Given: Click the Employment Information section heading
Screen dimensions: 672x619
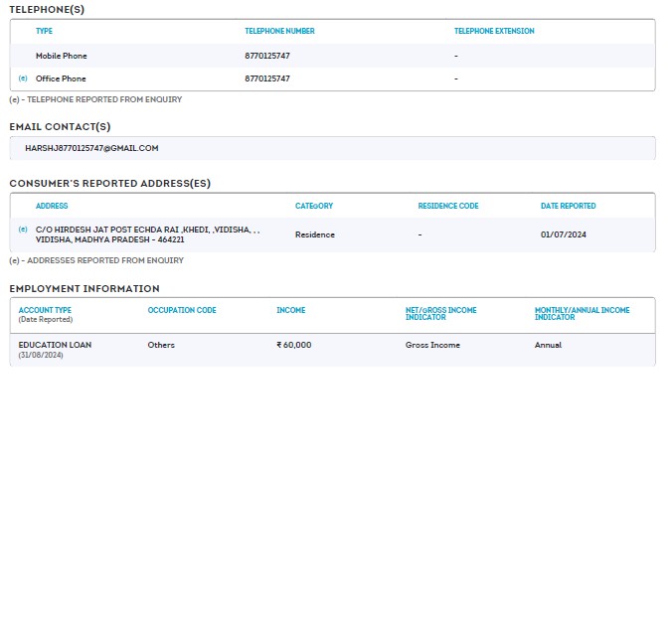Looking at the screenshot, I should [x=84, y=288].
